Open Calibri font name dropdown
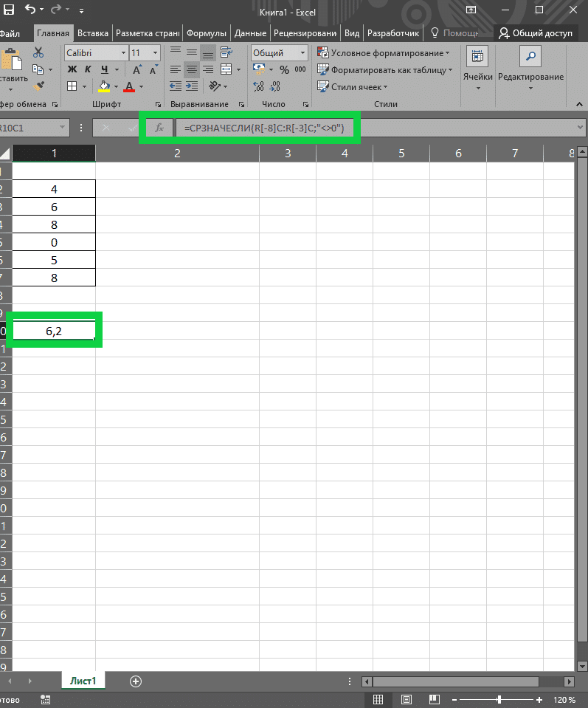 click(123, 53)
